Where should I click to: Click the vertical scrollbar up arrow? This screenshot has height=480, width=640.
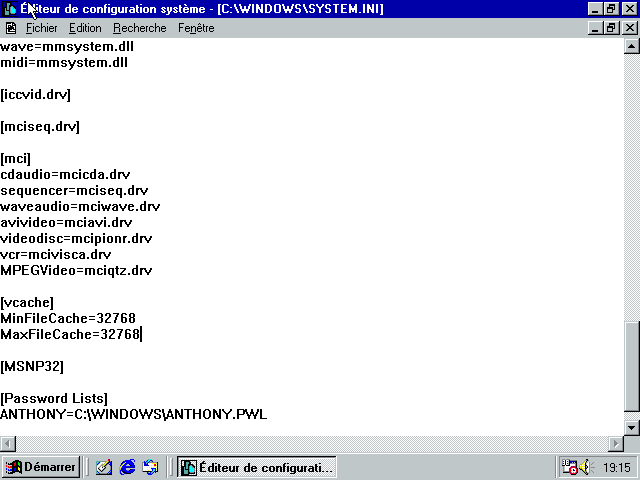point(631,47)
